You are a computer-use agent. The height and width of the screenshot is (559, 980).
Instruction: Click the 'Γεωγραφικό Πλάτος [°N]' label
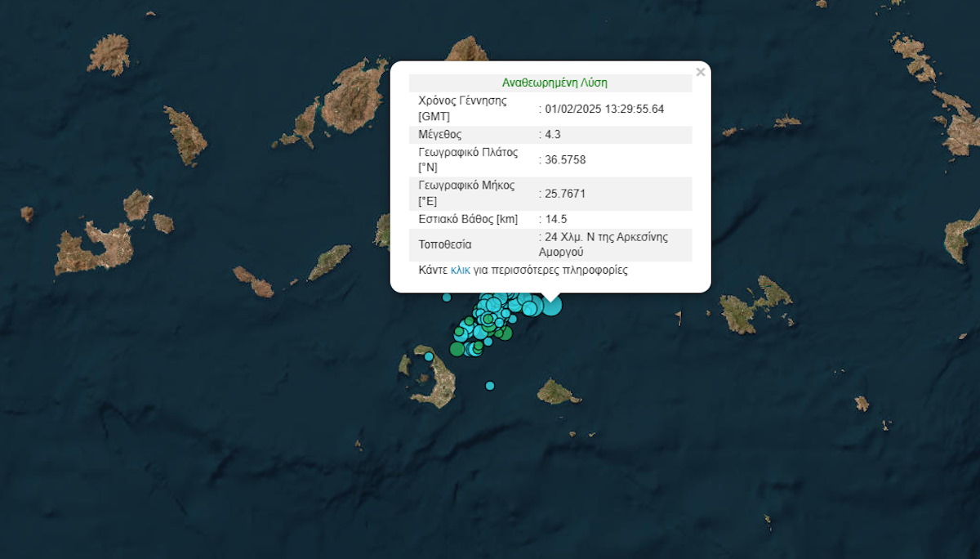468,159
